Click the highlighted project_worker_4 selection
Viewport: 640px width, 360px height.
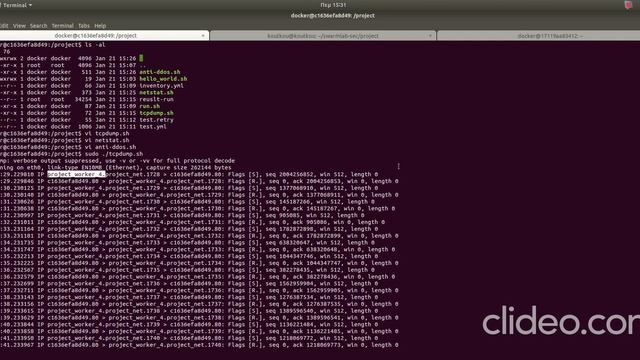coord(76,174)
